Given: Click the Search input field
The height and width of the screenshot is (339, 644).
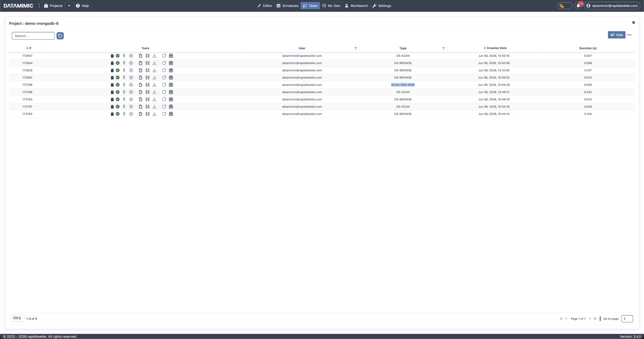Looking at the screenshot, I should pos(33,36).
